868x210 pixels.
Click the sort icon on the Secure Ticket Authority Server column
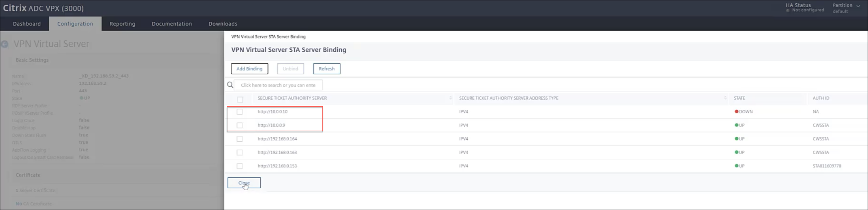[x=450, y=98]
